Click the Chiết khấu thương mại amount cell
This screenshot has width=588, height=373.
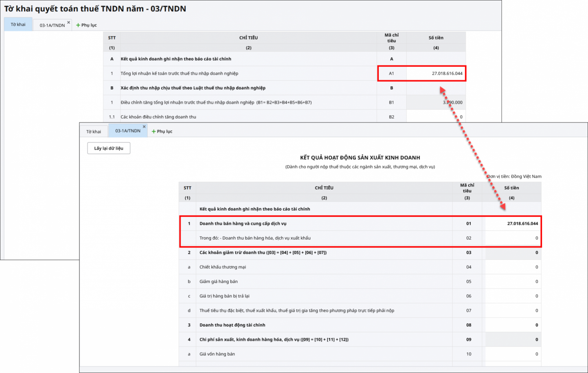[x=513, y=267]
